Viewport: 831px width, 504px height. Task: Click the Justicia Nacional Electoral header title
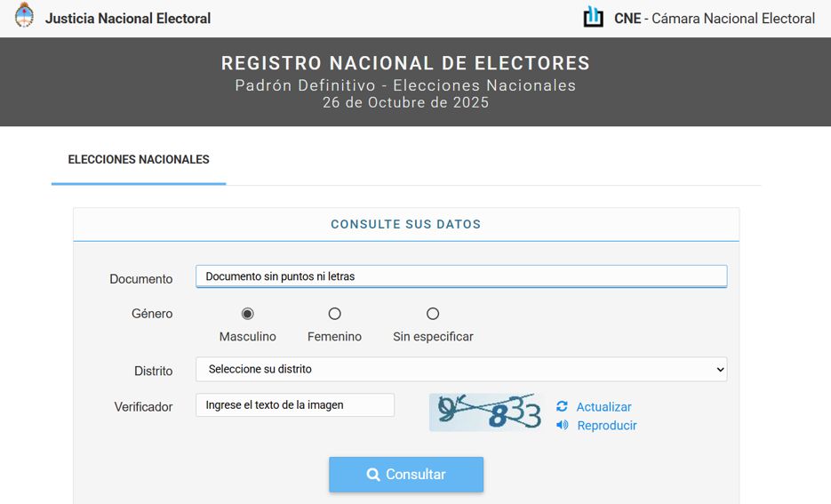(128, 19)
